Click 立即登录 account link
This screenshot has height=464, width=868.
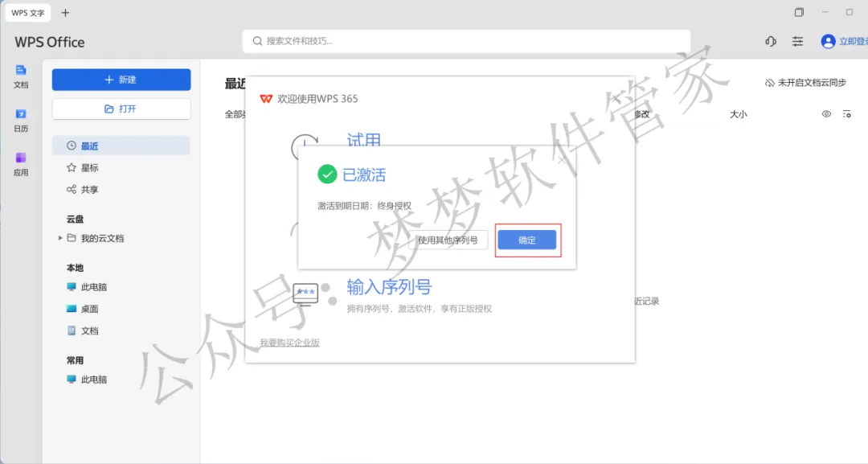[853, 42]
